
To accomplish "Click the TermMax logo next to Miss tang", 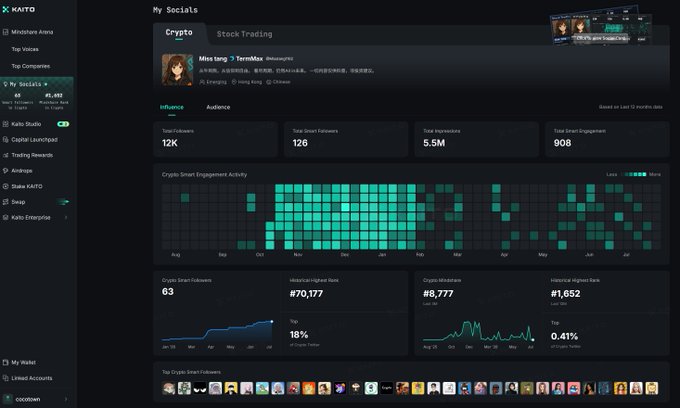I will click(232, 59).
